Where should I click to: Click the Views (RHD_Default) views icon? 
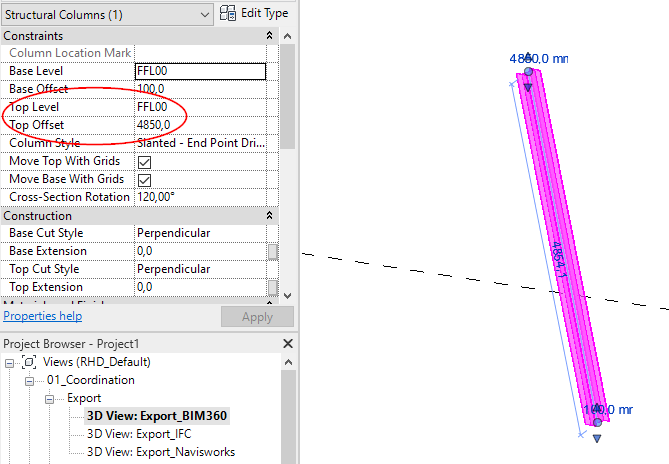point(29,362)
